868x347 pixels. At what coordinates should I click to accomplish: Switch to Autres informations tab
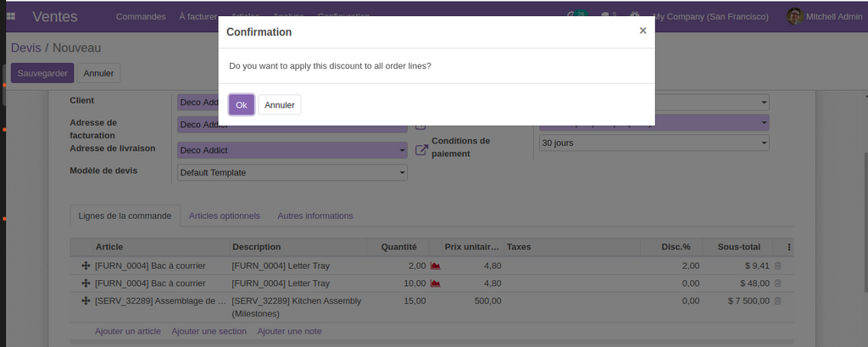coord(314,215)
